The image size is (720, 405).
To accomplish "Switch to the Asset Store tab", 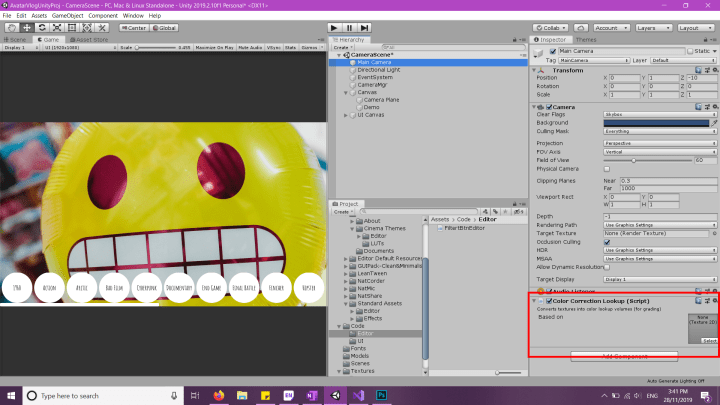I will [x=91, y=39].
